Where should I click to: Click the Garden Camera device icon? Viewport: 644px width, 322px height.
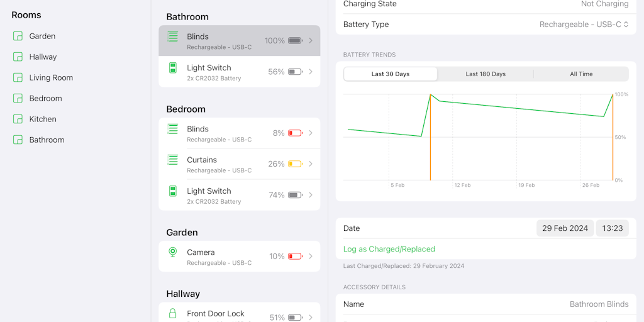173,252
